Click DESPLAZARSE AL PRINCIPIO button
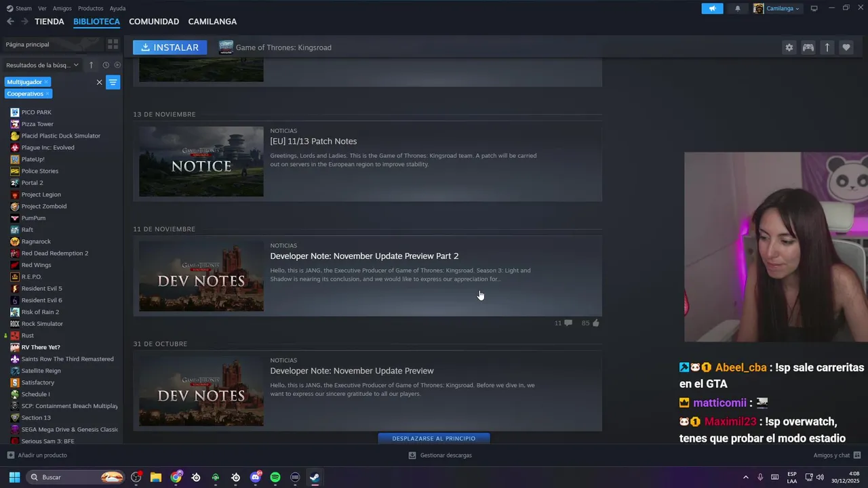868x488 pixels. (434, 439)
